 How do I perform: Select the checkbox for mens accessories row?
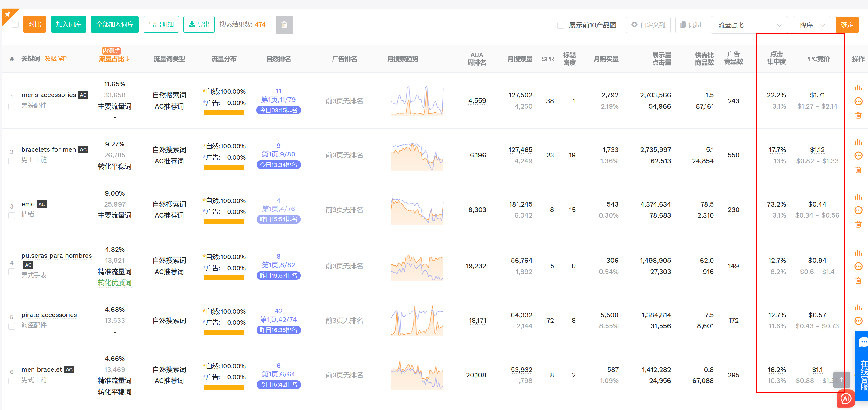(x=12, y=106)
